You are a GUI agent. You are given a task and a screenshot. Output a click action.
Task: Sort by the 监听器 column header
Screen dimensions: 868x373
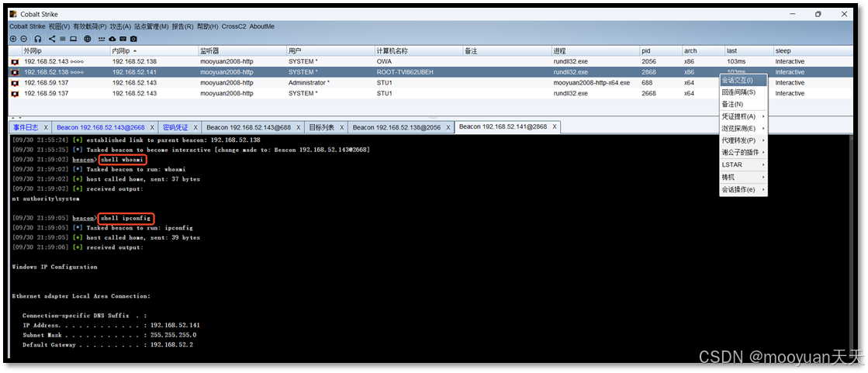(242, 51)
